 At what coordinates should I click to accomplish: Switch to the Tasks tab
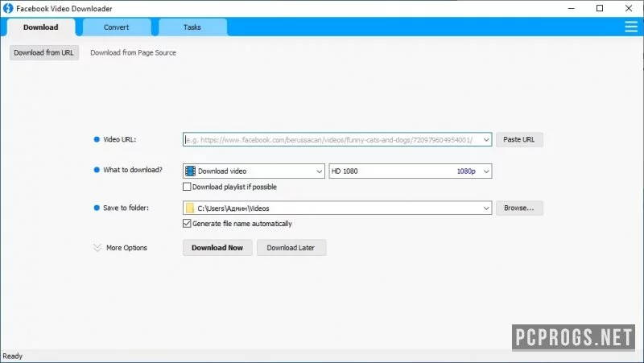click(x=192, y=27)
